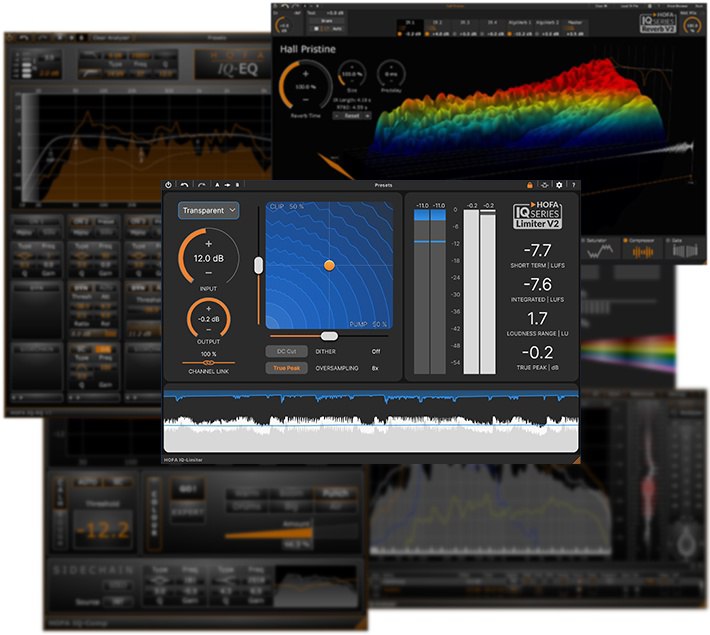This screenshot has height=635, width=710.
Task: Click the gain reduction waveform display
Action: [x=371, y=418]
